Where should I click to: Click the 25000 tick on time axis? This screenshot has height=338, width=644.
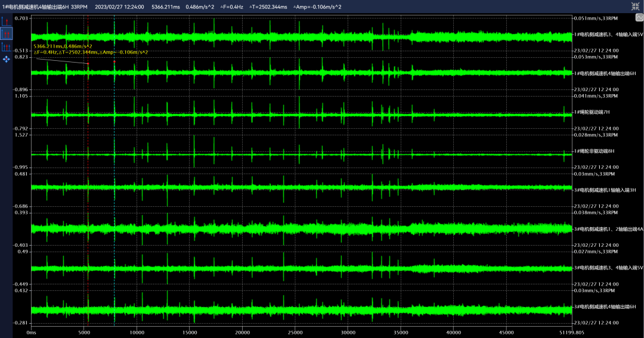pyautogui.click(x=295, y=332)
